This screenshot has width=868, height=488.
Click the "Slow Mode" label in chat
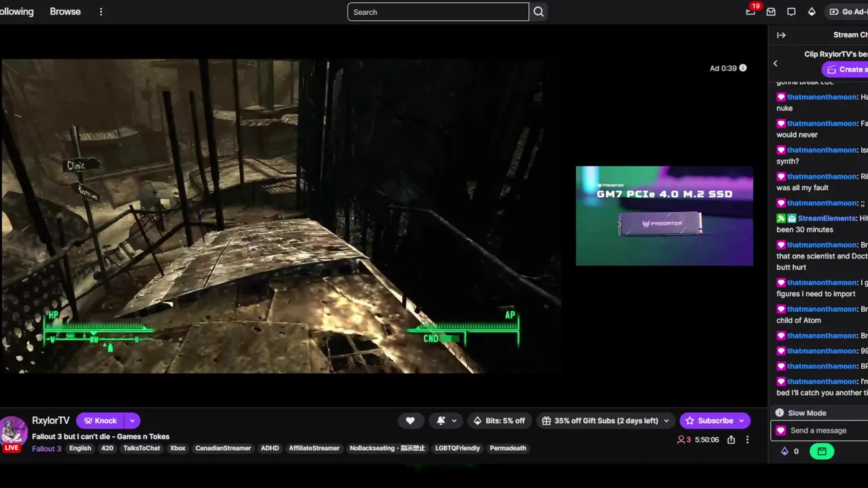(807, 413)
